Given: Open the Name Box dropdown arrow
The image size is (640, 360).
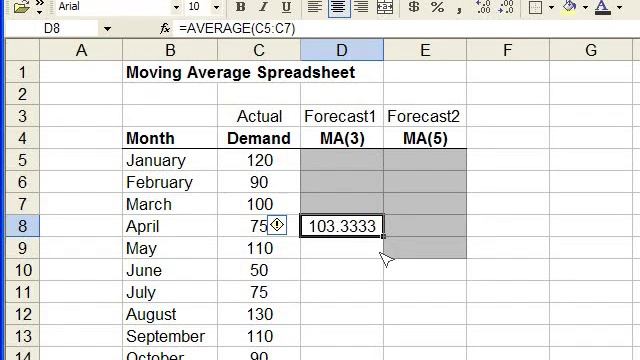Looking at the screenshot, I should (x=107, y=29).
